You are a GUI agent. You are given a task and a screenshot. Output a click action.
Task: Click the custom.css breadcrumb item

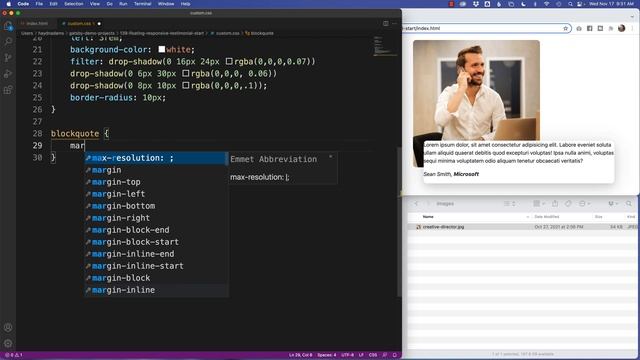[x=225, y=33]
